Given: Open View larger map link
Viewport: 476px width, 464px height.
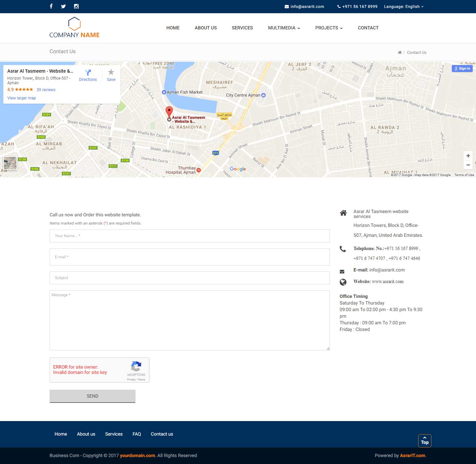Looking at the screenshot, I should (21, 98).
